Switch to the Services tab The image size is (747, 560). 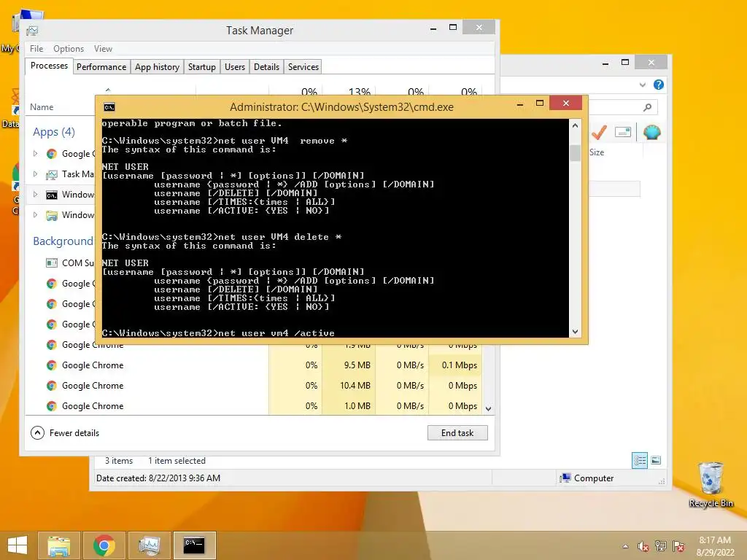[303, 66]
